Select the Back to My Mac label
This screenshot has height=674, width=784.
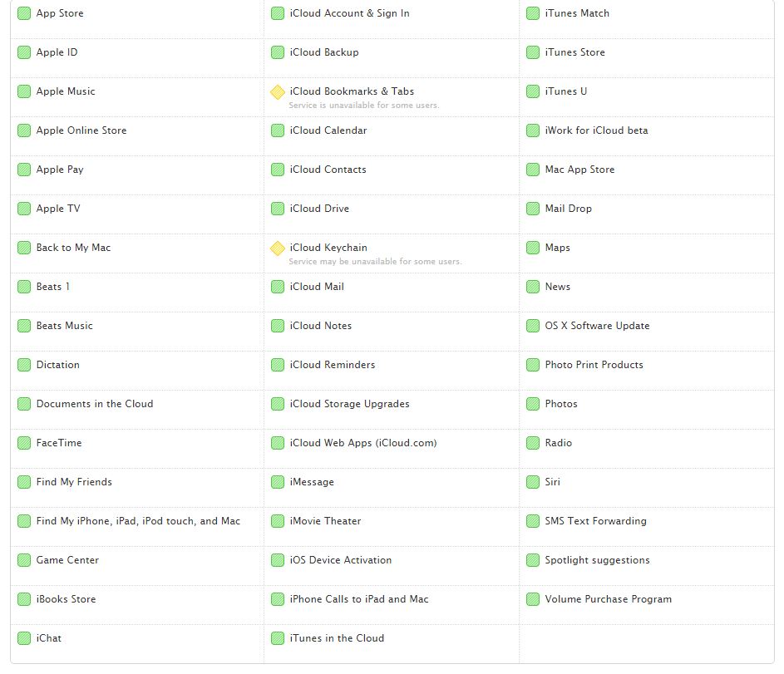coord(73,248)
